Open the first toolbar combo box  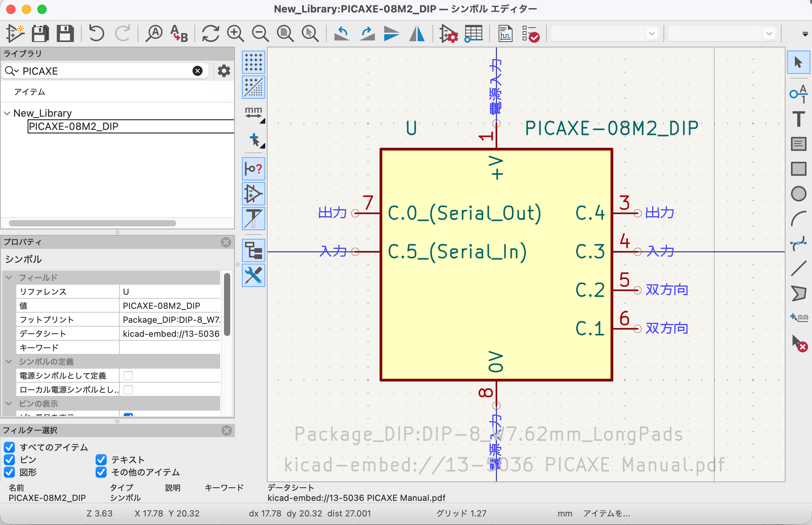pos(605,33)
